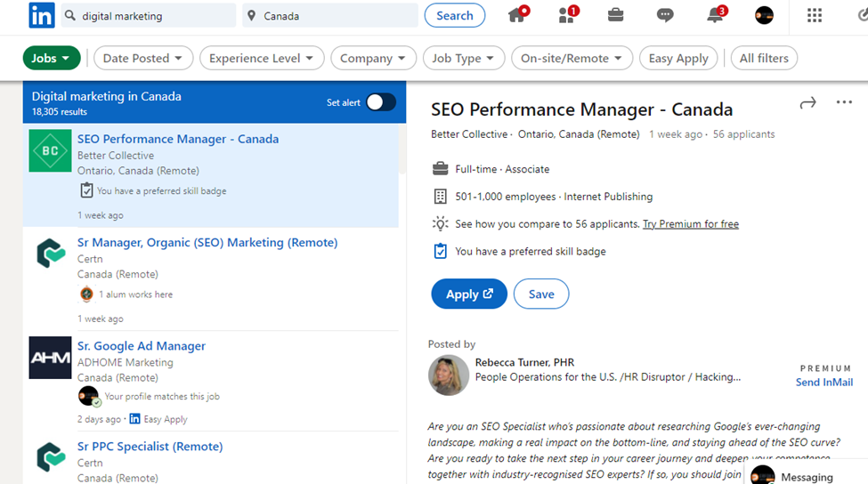The width and height of the screenshot is (868, 484).
Task: Click the LinkedIn logo icon
Action: pos(42,15)
